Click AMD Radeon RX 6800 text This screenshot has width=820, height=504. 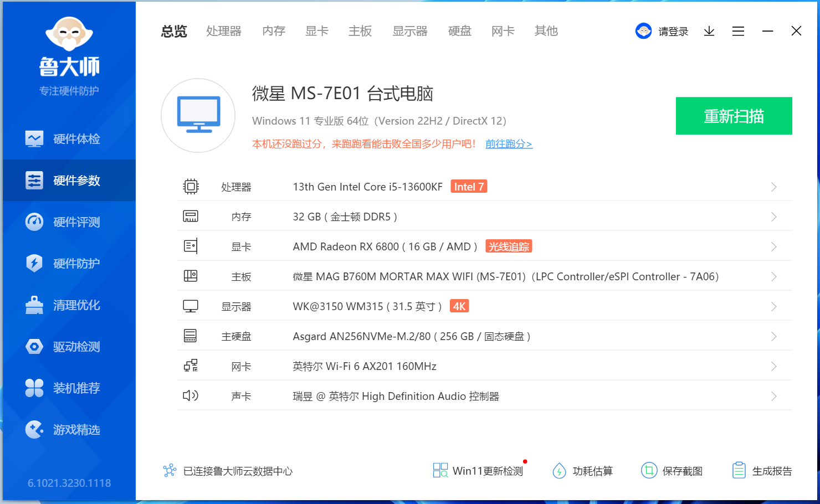tap(346, 247)
